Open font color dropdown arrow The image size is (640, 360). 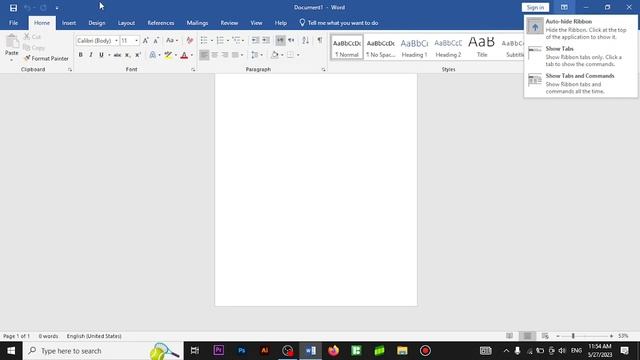tap(192, 55)
